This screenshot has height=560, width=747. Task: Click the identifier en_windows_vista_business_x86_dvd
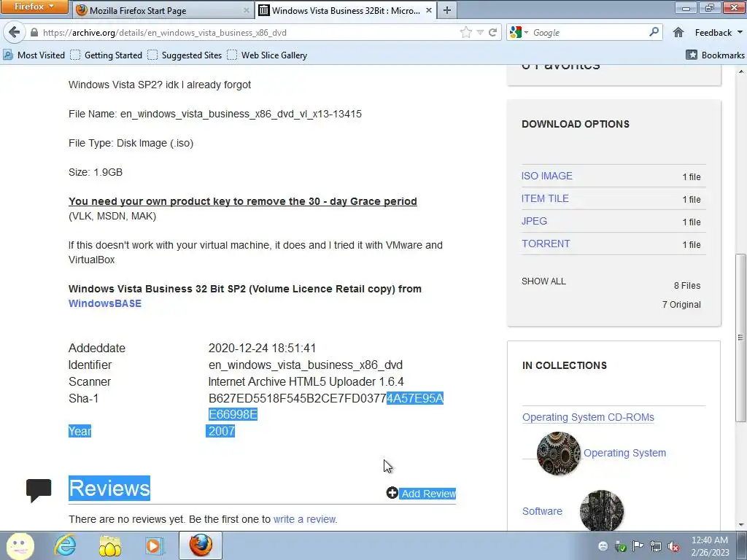[306, 365]
